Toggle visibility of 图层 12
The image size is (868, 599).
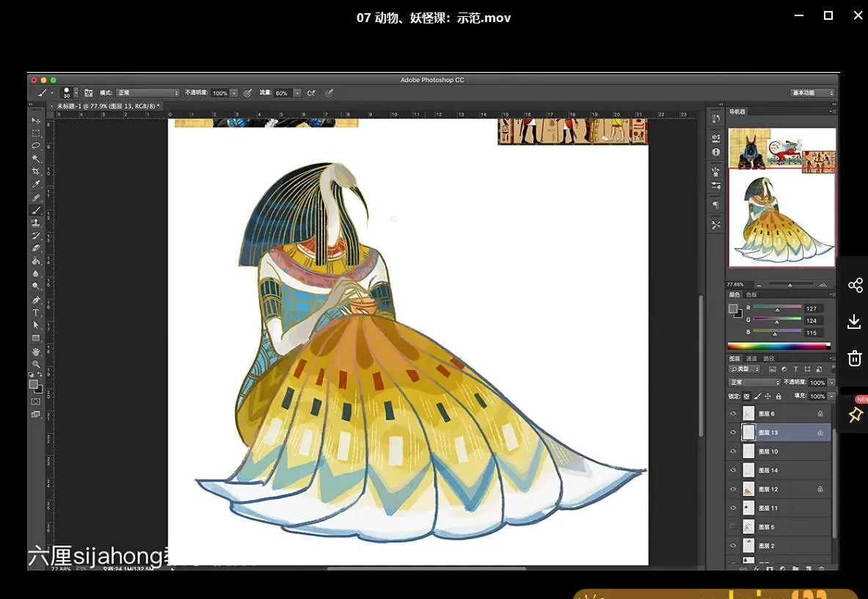(732, 489)
